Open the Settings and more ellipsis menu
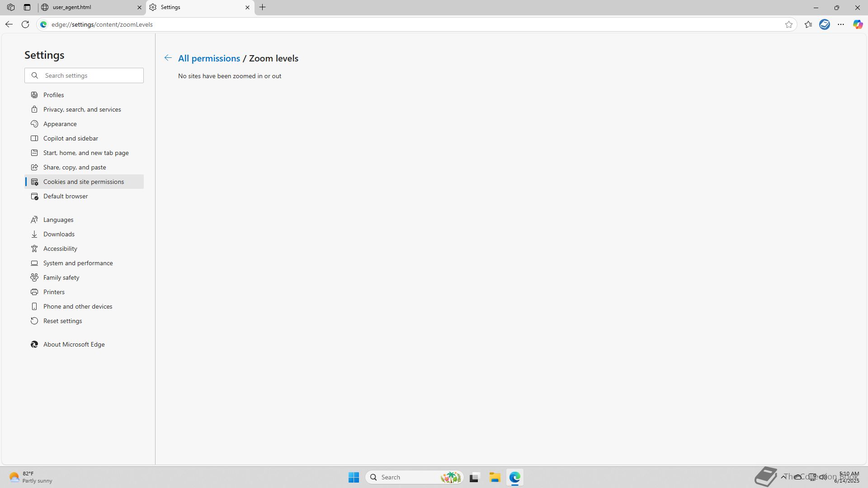This screenshot has height=488, width=868. pyautogui.click(x=841, y=24)
